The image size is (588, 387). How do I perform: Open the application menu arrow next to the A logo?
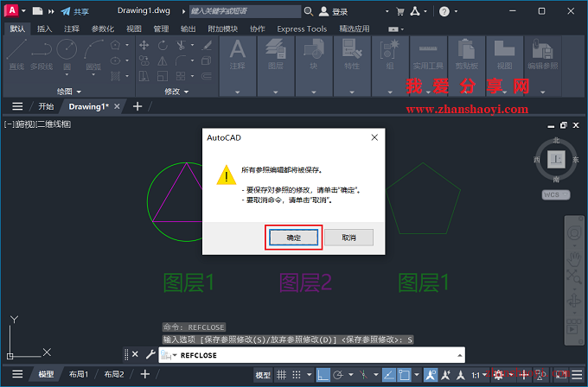click(23, 11)
